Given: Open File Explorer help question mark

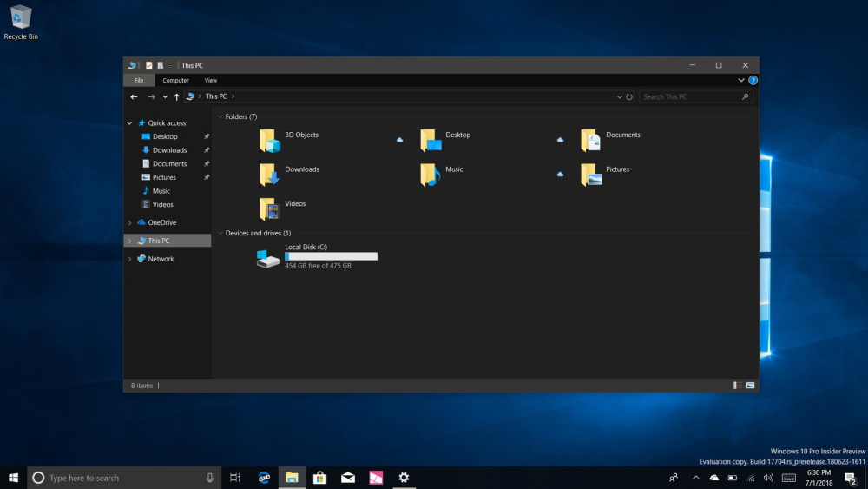Looking at the screenshot, I should (x=753, y=80).
